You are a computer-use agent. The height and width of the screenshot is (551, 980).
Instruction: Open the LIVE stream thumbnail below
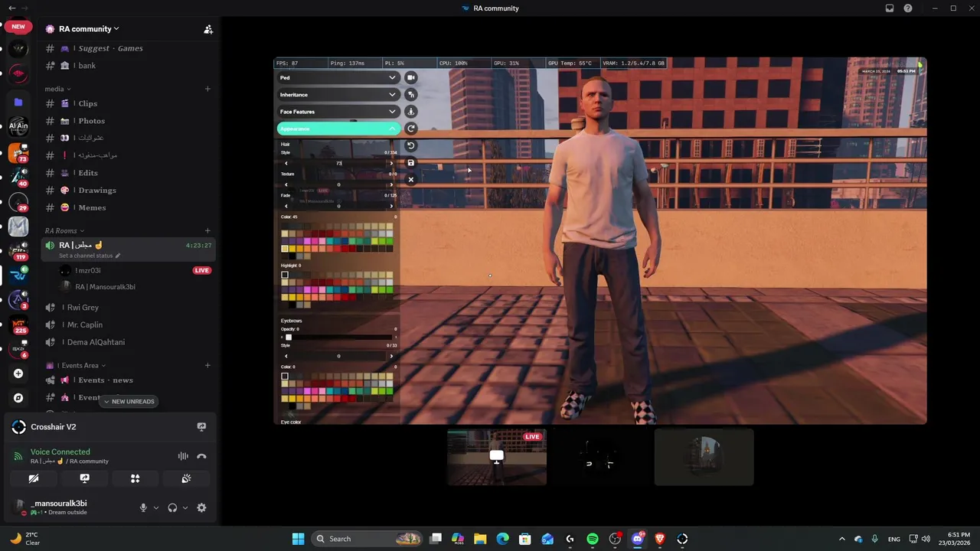pyautogui.click(x=497, y=457)
